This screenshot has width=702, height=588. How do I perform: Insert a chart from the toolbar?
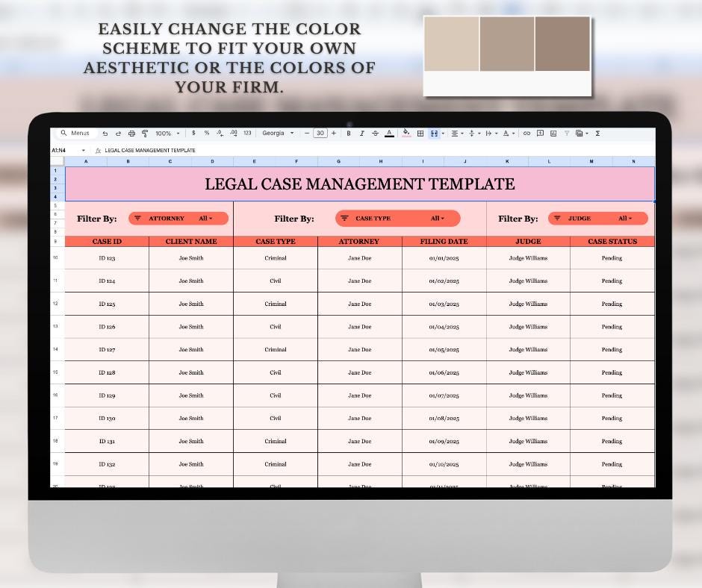tap(553, 133)
